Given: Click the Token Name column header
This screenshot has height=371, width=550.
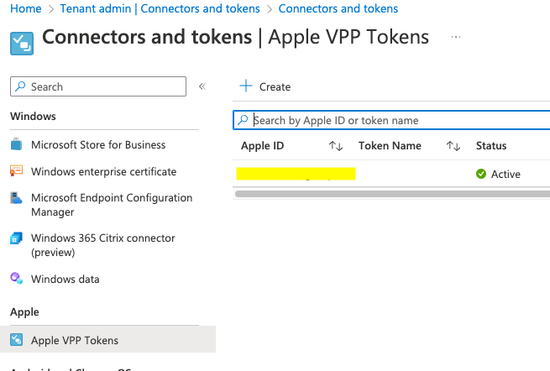Looking at the screenshot, I should [x=390, y=146].
